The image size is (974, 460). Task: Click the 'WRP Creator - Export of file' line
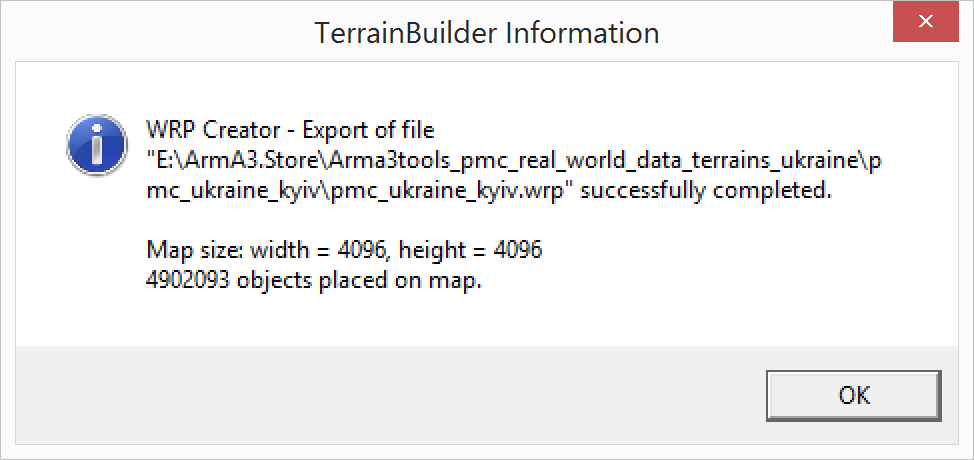(291, 132)
